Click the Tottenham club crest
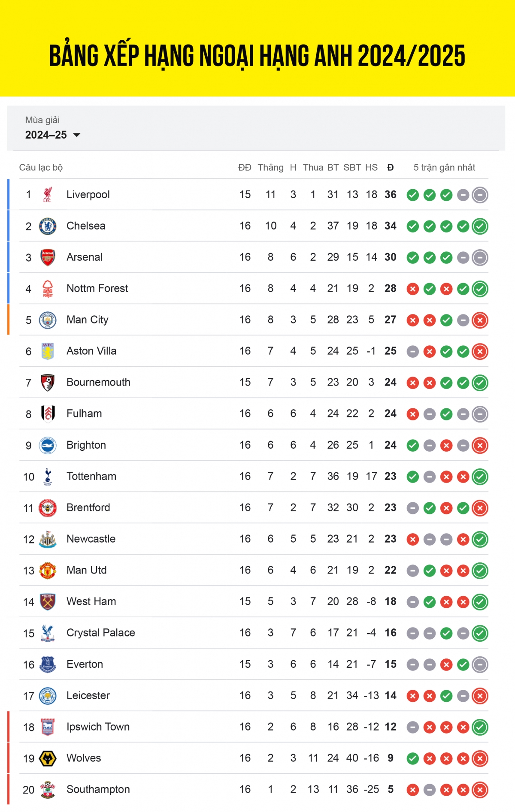 (x=48, y=477)
